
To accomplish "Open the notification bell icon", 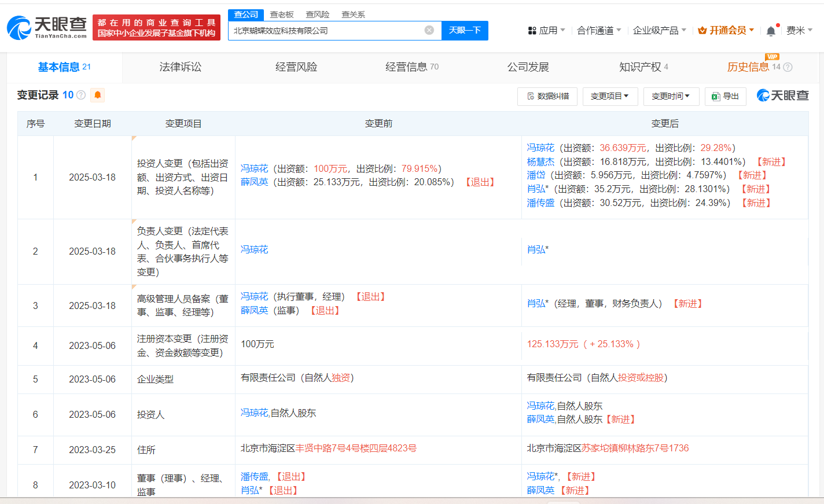I will (771, 31).
